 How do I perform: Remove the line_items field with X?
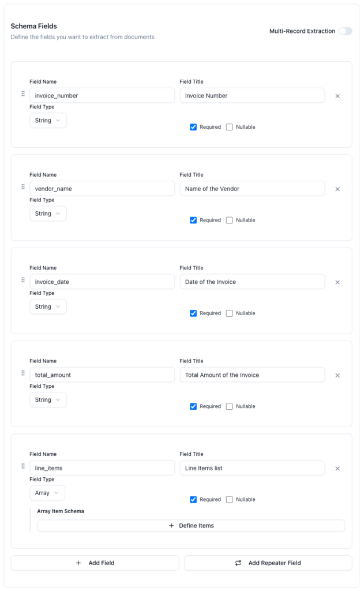(337, 469)
